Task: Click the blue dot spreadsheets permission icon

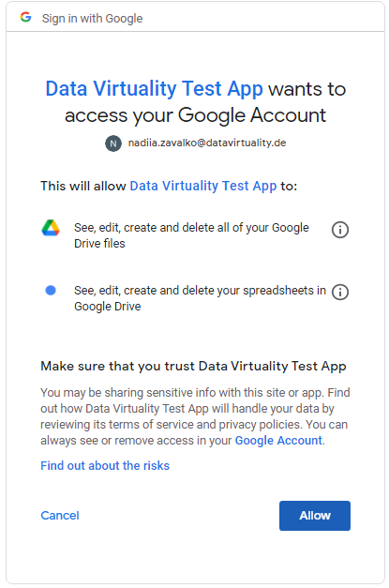Action: pos(51,291)
